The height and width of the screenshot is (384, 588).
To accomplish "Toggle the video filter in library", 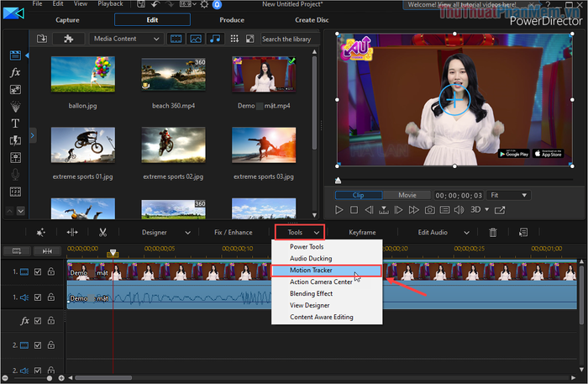I will click(x=176, y=39).
